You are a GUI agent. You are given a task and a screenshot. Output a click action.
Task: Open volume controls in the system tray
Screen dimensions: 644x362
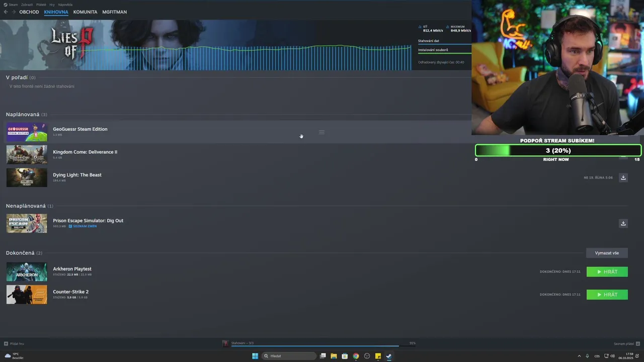612,356
